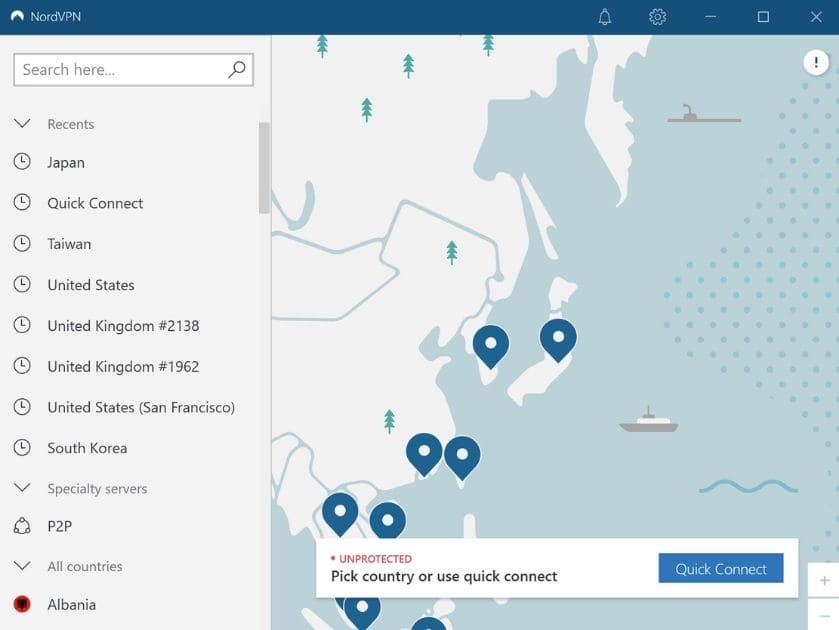Select the map pin on the Korean peninsula
This screenshot has height=630, width=839.
pyautogui.click(x=491, y=346)
